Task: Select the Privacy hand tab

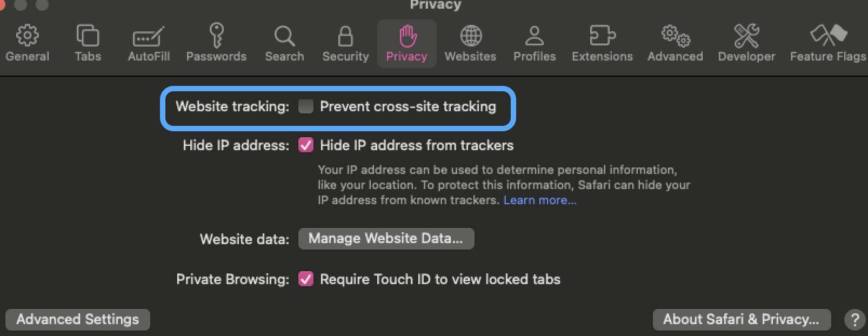Action: point(407,44)
